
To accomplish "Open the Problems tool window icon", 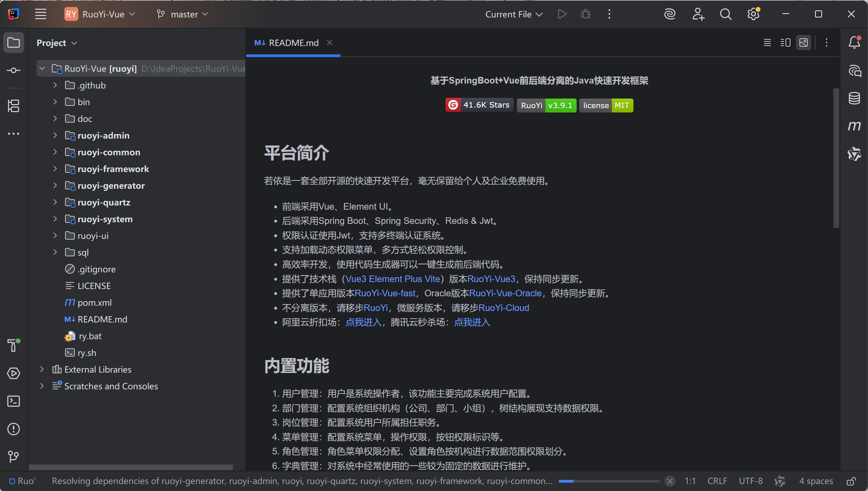I will tap(14, 429).
